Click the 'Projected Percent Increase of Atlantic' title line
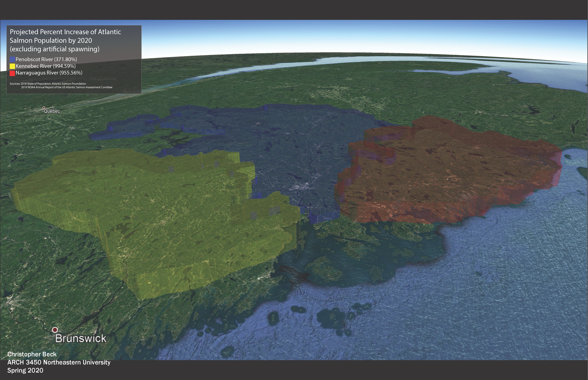Viewport: 588px width, 380px height. pos(65,32)
